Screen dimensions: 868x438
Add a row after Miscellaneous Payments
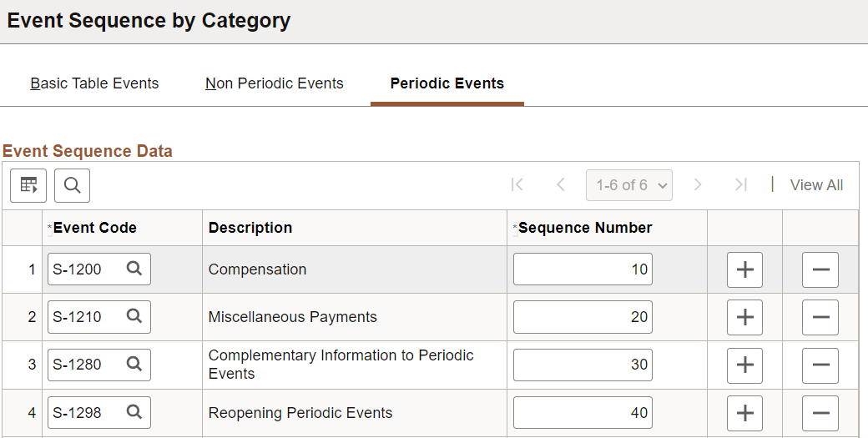tap(744, 317)
